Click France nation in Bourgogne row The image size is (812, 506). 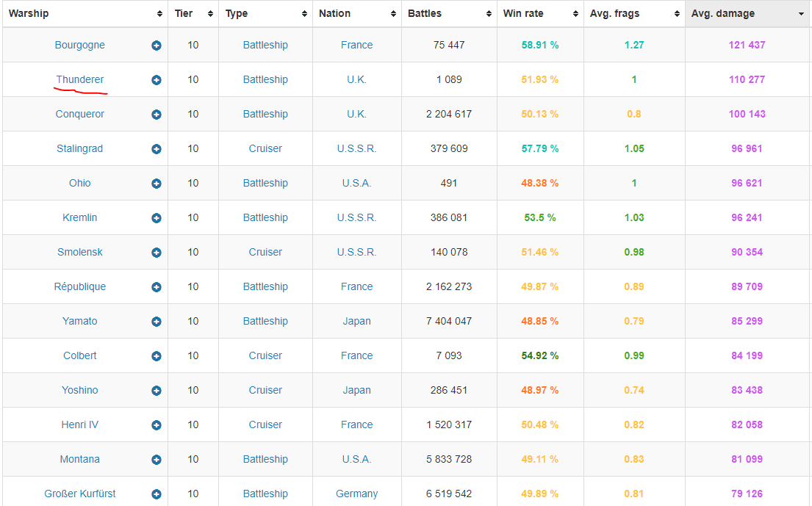[357, 45]
